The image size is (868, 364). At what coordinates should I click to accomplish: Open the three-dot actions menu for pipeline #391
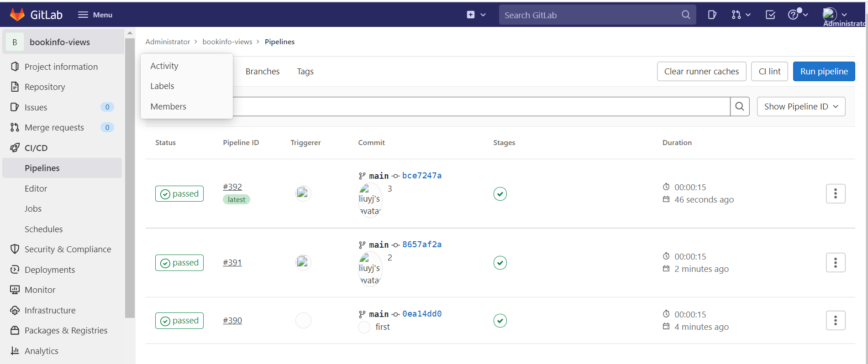coord(836,263)
